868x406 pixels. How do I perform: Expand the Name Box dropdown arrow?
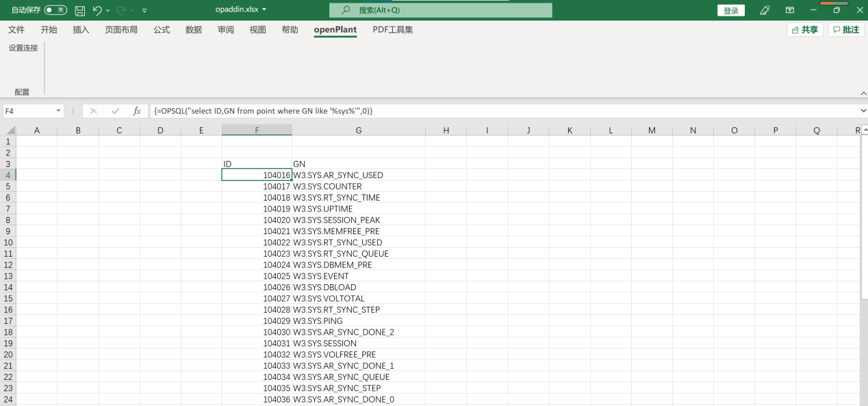pyautogui.click(x=59, y=111)
